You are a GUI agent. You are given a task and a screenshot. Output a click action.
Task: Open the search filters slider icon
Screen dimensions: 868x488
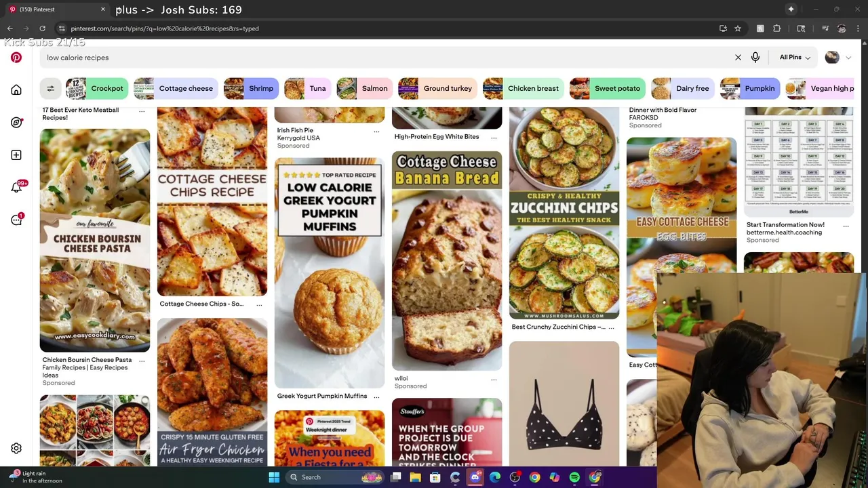(50, 88)
